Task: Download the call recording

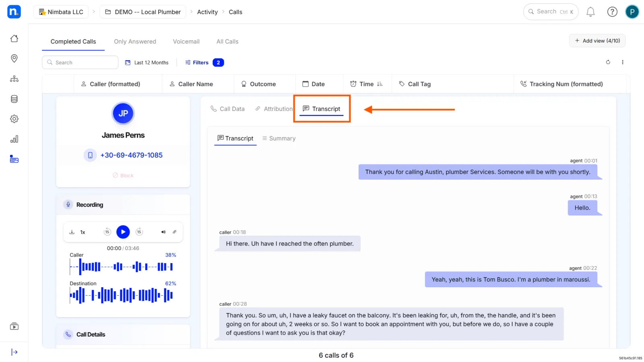Action: [x=72, y=232]
